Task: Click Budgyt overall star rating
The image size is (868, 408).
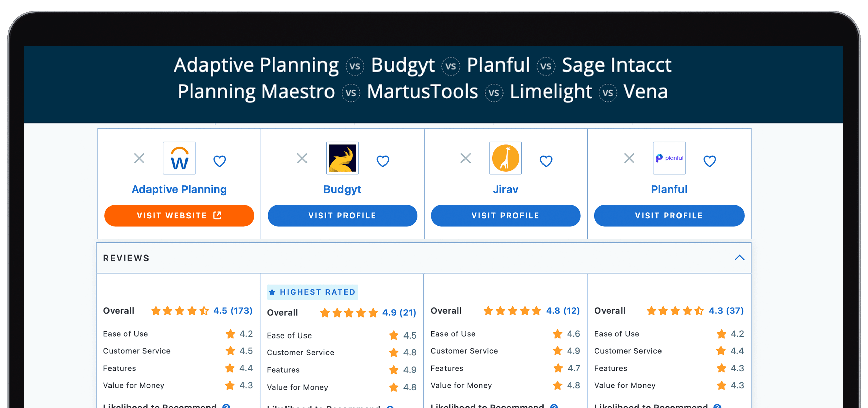Action: 349,312
